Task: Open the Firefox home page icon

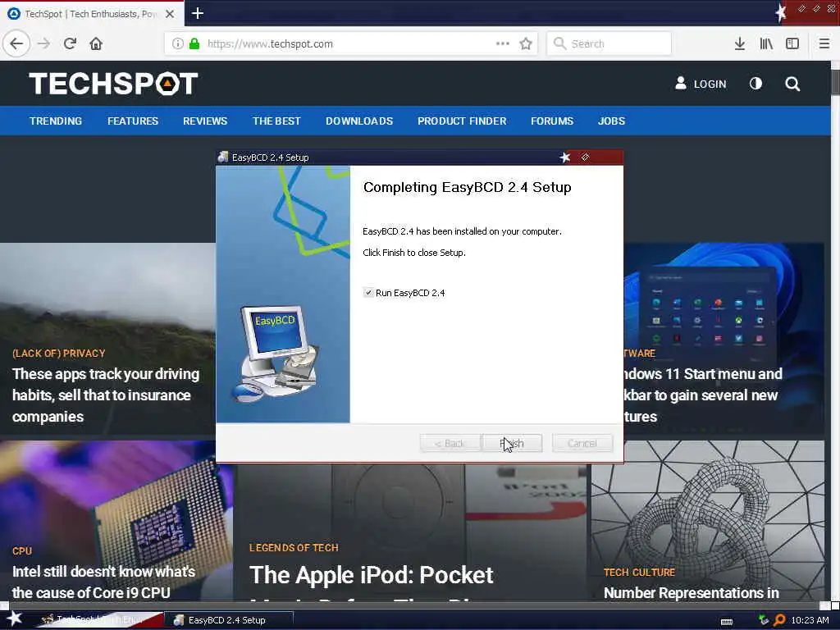Action: click(96, 43)
